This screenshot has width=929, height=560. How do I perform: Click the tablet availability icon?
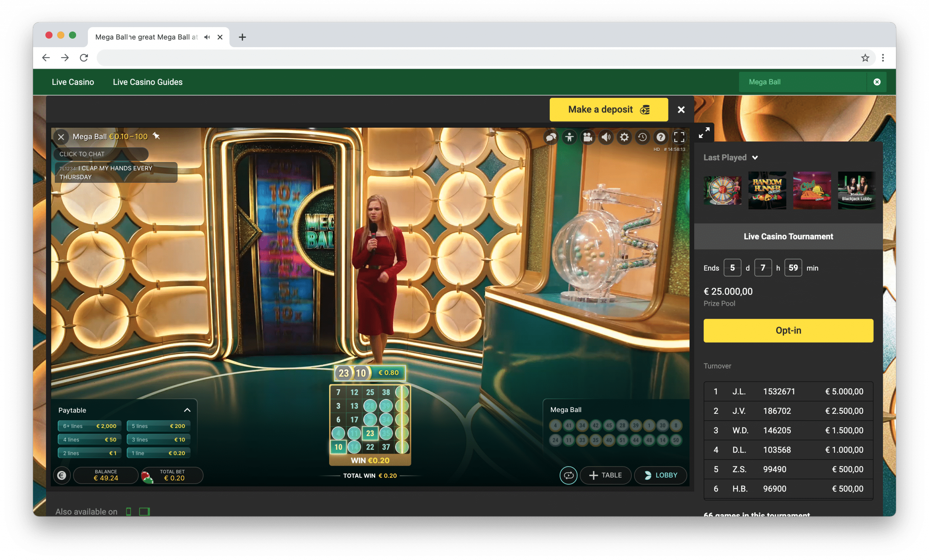(144, 511)
